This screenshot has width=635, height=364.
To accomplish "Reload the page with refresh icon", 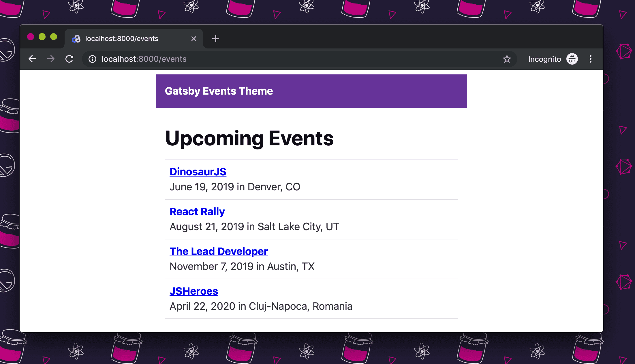I will (x=69, y=59).
